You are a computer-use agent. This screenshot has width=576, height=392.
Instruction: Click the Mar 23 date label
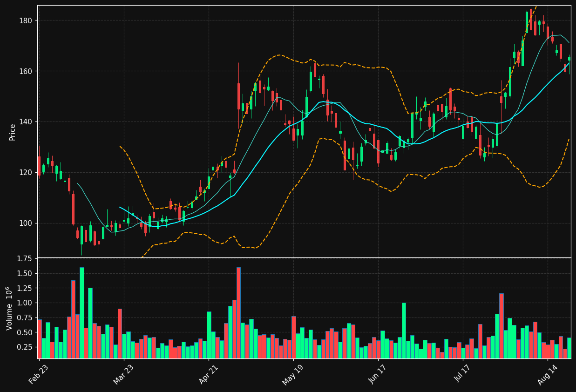tap(123, 375)
